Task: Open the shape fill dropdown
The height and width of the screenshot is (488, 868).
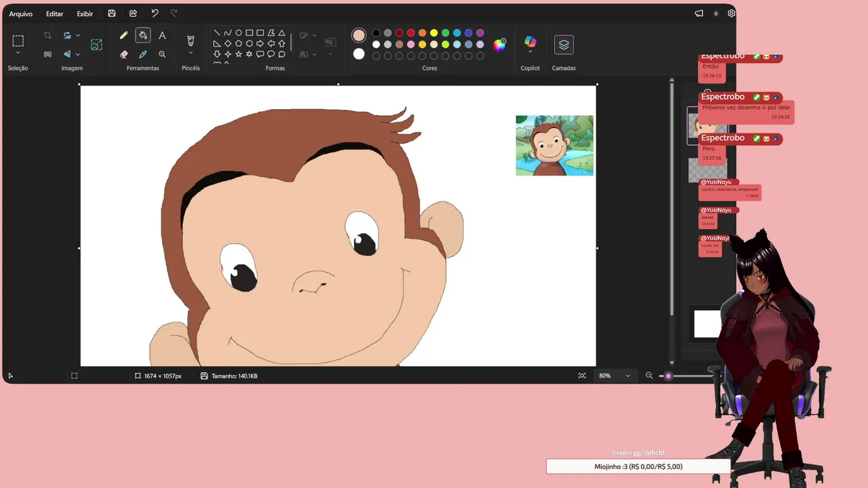Action: pyautogui.click(x=315, y=54)
